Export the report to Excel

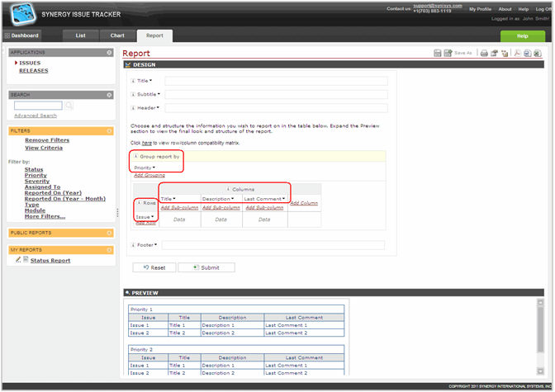pos(538,53)
